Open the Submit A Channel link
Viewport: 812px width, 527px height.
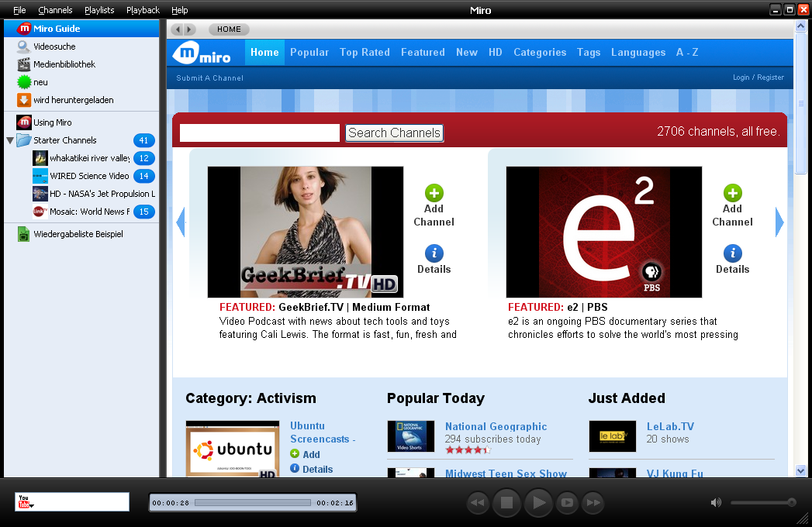click(209, 77)
